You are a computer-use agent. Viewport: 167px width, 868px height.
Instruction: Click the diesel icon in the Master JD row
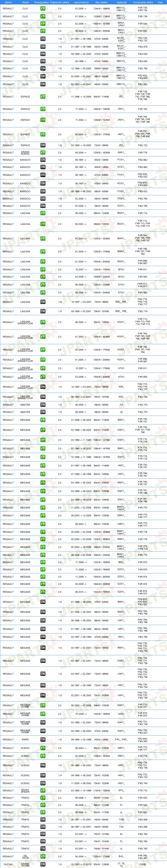tap(43, 412)
